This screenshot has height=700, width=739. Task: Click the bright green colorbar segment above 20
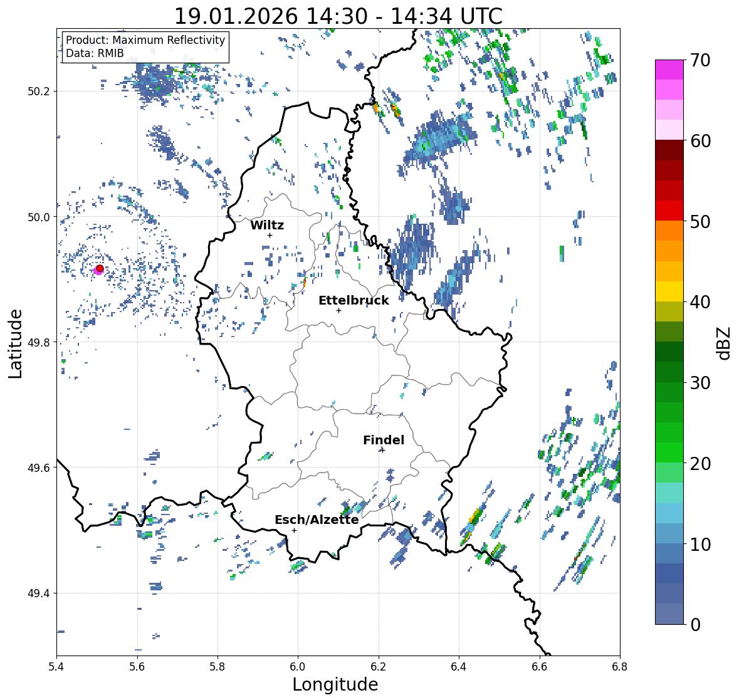click(669, 452)
